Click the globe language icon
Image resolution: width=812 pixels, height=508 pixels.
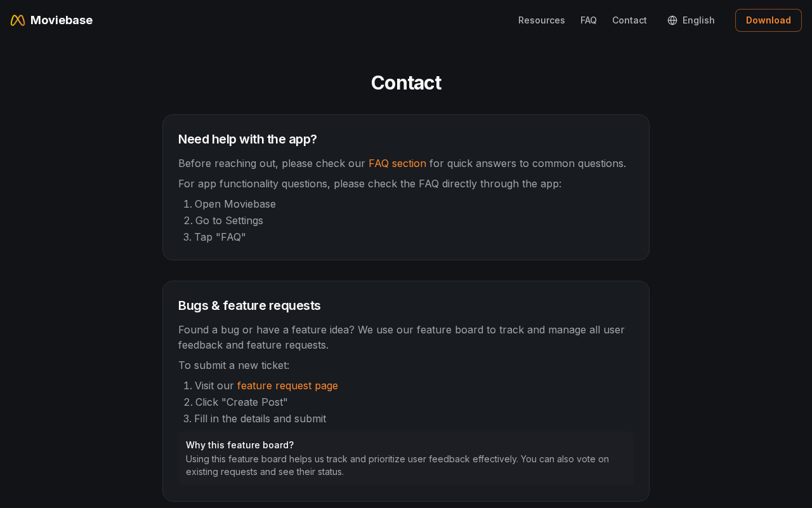(x=672, y=20)
